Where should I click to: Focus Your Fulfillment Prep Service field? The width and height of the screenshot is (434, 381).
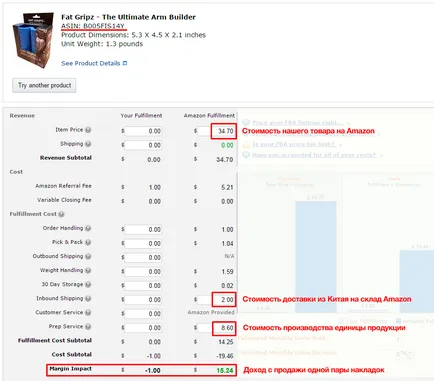[143, 328]
